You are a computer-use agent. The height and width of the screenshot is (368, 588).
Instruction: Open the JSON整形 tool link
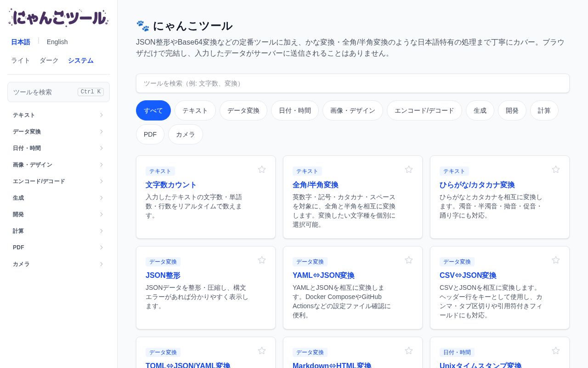(x=163, y=276)
